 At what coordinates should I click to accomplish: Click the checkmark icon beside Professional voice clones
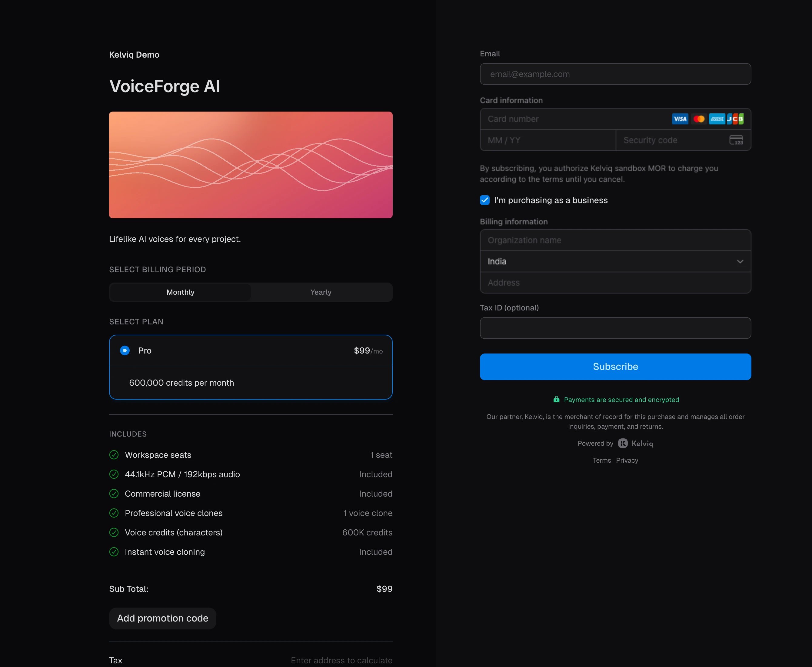(114, 513)
